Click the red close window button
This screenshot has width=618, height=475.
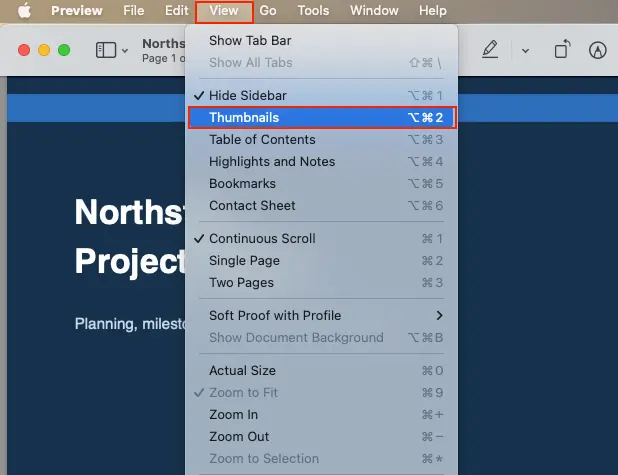point(24,50)
